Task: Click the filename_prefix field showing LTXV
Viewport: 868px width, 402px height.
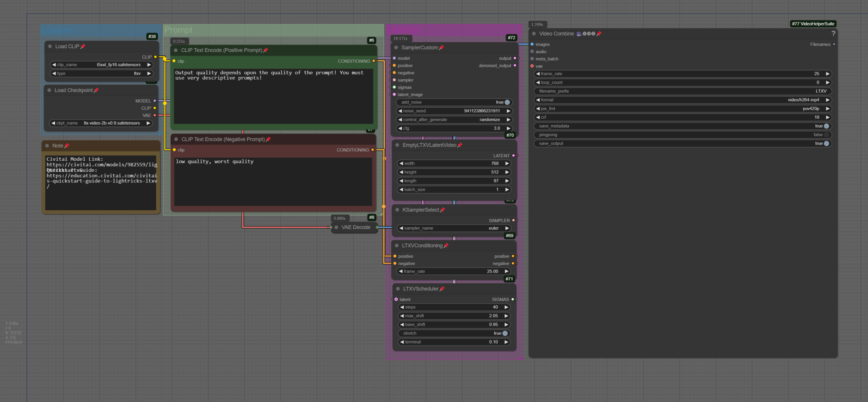Action: tap(682, 91)
